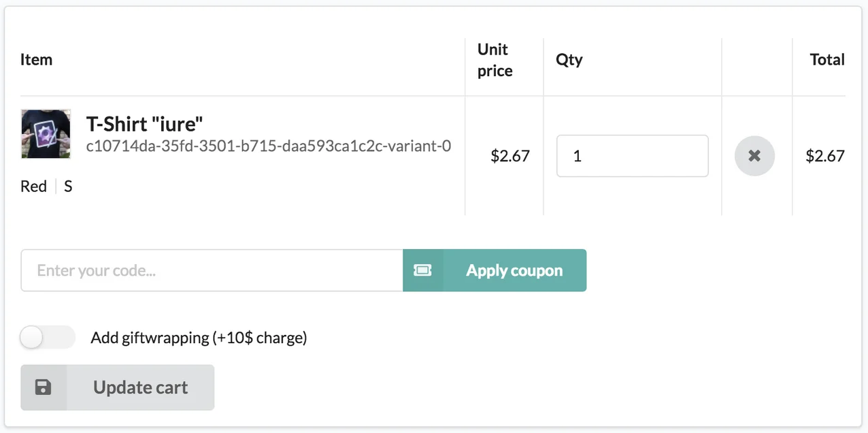
Task: Click the S size attribute label
Action: [x=68, y=187]
